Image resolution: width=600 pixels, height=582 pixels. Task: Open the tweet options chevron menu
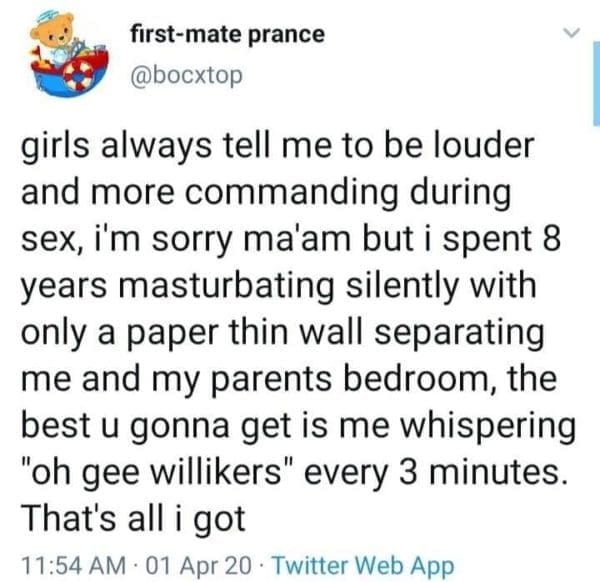(570, 34)
